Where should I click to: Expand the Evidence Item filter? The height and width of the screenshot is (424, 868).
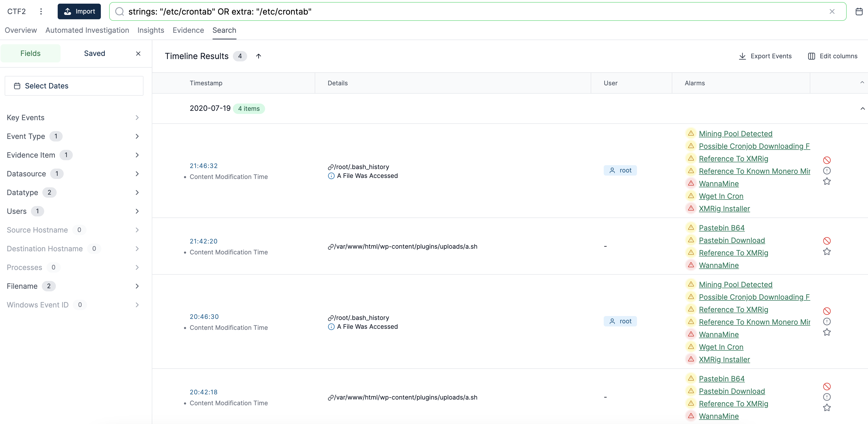[x=73, y=155]
